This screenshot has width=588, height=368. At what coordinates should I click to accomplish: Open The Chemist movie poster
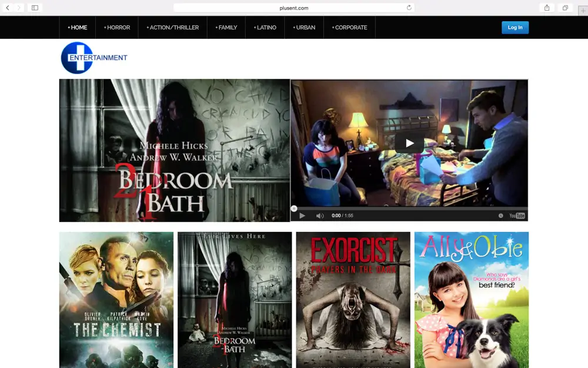(x=116, y=300)
